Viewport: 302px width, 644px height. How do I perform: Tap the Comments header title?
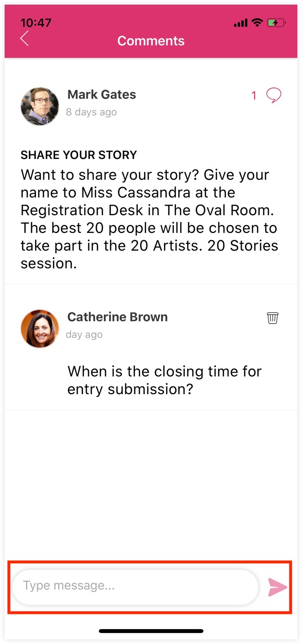click(x=151, y=41)
